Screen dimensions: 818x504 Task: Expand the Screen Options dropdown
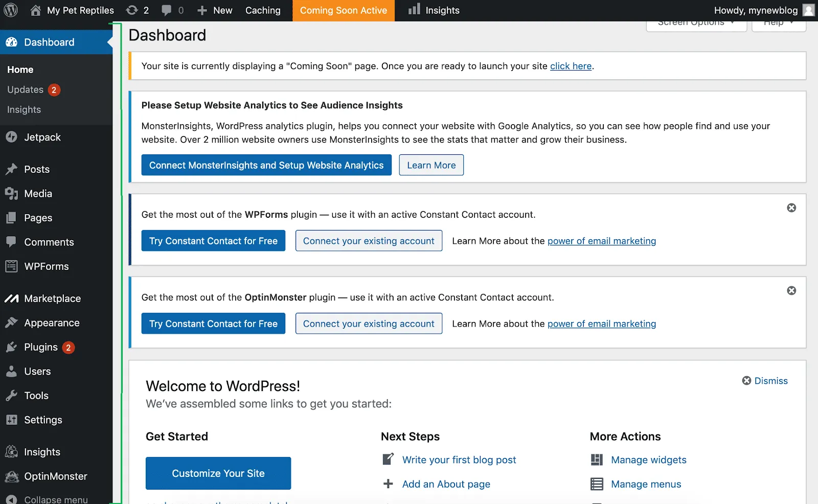tap(696, 25)
